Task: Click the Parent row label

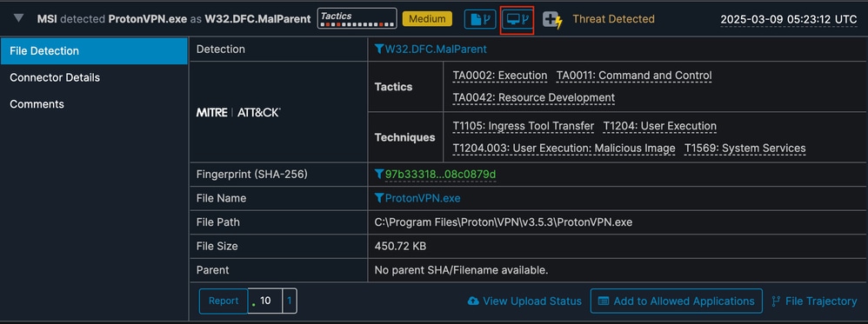Action: 212,270
